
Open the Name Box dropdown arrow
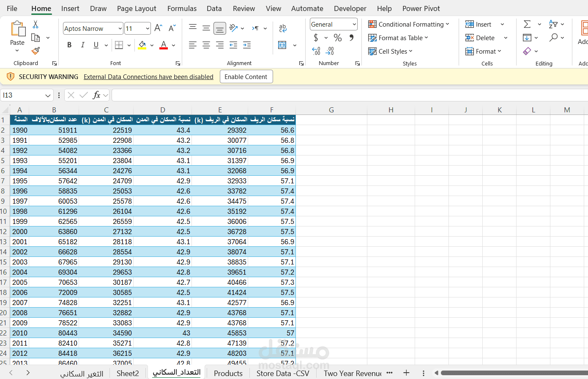48,95
